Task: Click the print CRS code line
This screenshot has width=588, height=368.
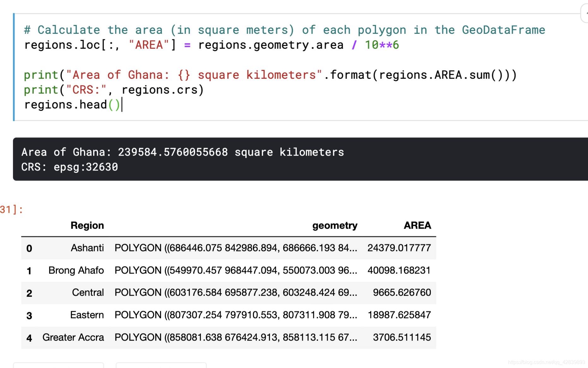Action: pyautogui.click(x=114, y=90)
